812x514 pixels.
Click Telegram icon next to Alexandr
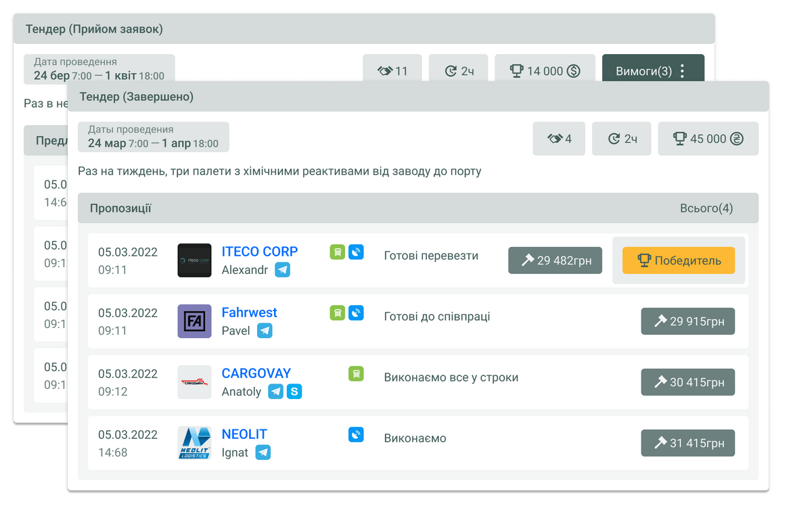pyautogui.click(x=282, y=270)
